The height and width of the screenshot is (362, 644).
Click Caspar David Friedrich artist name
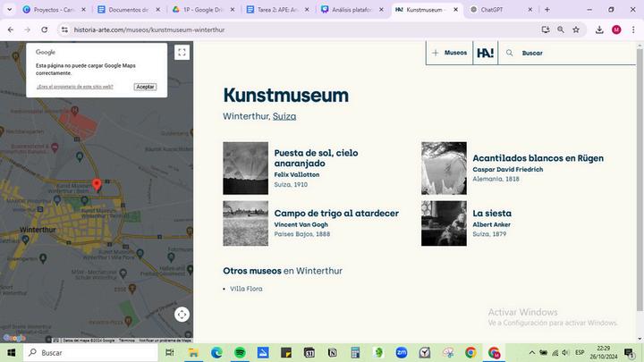click(508, 169)
